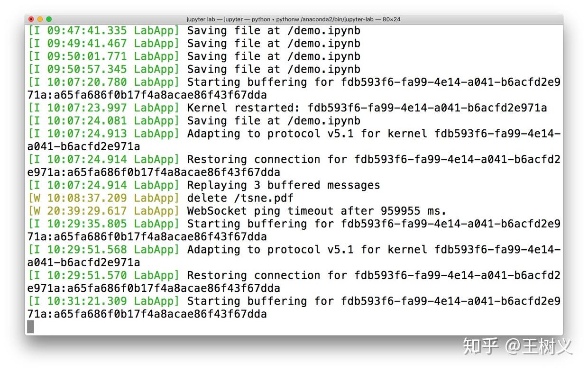Click 'Restoring connection' line at 10:07:24.914
Image resolution: width=588 pixels, height=371 pixels.
[x=294, y=159]
